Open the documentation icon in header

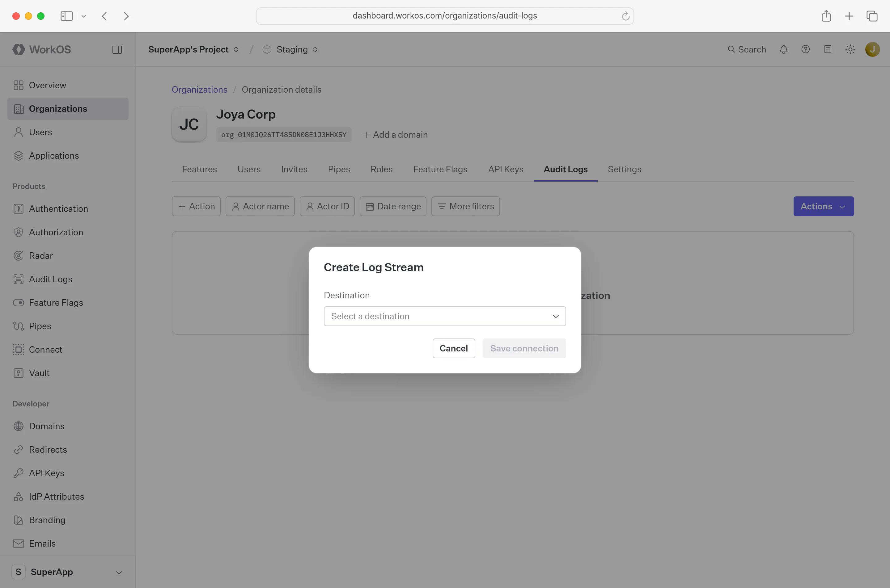click(828, 49)
